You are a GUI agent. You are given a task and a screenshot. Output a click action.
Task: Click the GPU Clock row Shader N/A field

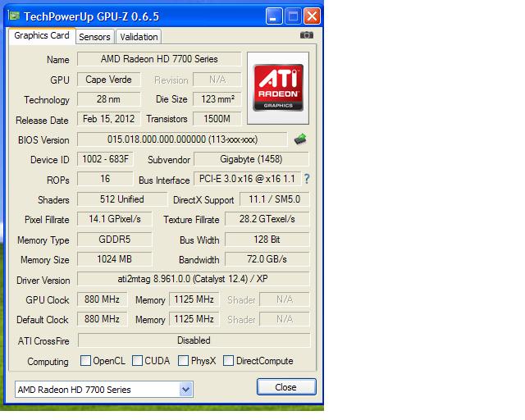click(285, 299)
